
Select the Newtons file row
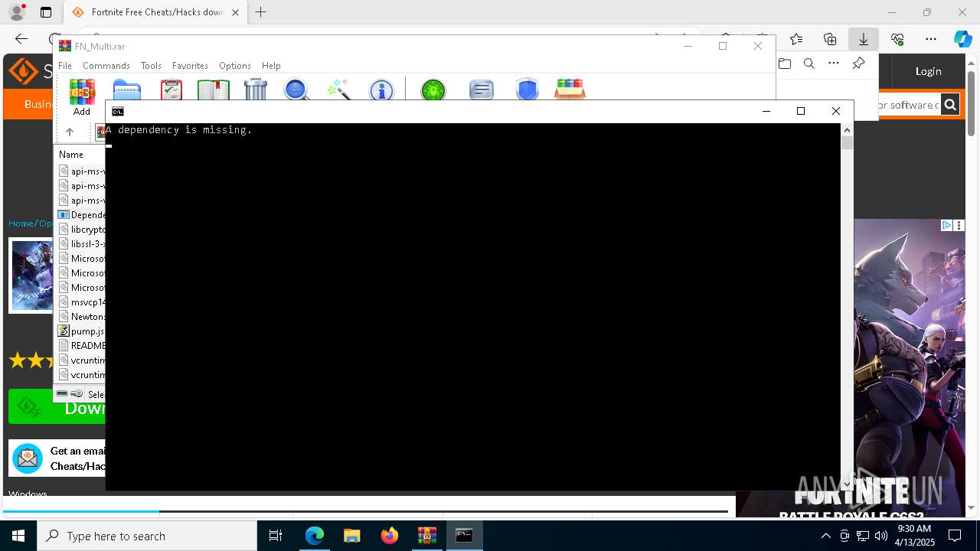(x=81, y=317)
